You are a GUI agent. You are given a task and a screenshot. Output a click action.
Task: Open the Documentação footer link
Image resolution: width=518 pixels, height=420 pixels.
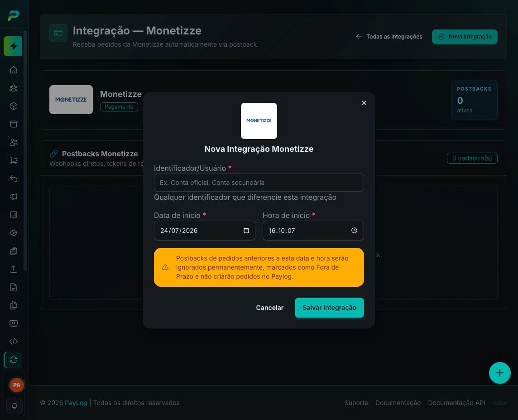398,403
